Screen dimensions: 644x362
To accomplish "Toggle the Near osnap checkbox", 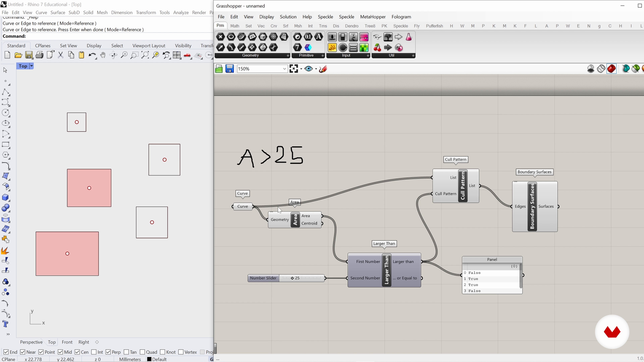I will 22,352.
